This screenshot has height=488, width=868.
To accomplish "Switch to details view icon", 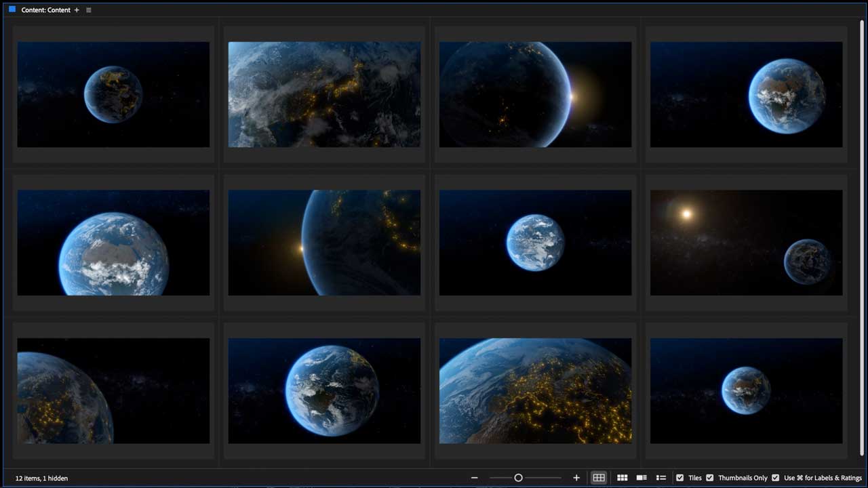I will [642, 478].
